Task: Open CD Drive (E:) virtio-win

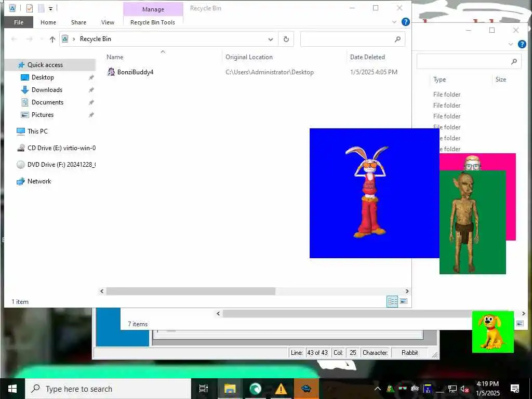Action: (x=61, y=148)
